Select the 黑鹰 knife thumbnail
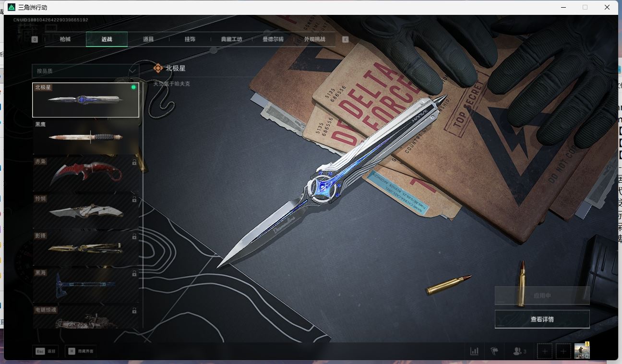The width and height of the screenshot is (622, 364). tap(85, 137)
